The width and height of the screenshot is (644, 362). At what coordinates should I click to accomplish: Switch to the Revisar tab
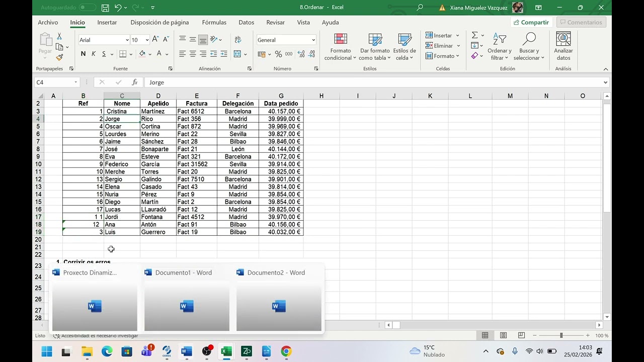tap(276, 22)
